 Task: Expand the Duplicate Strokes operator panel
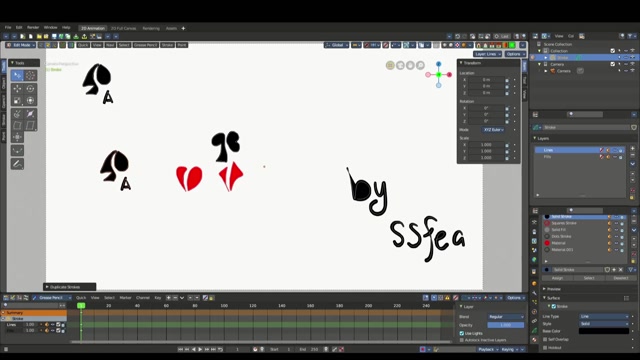[x=70, y=287]
